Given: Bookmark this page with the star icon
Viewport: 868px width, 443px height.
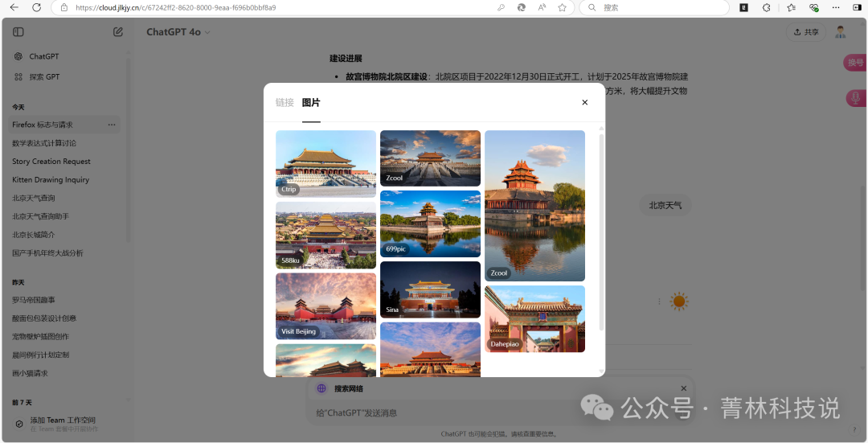Looking at the screenshot, I should tap(562, 7).
